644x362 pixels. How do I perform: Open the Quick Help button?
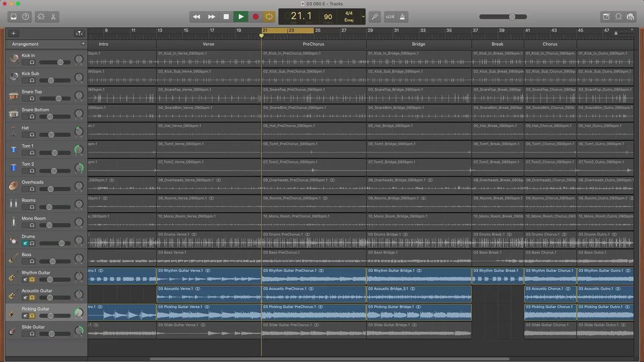point(26,17)
